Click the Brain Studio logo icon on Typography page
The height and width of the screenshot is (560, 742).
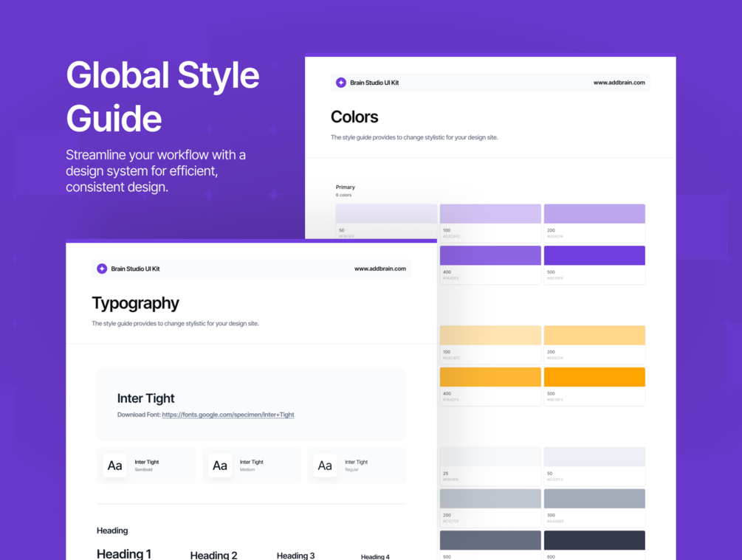pyautogui.click(x=102, y=269)
